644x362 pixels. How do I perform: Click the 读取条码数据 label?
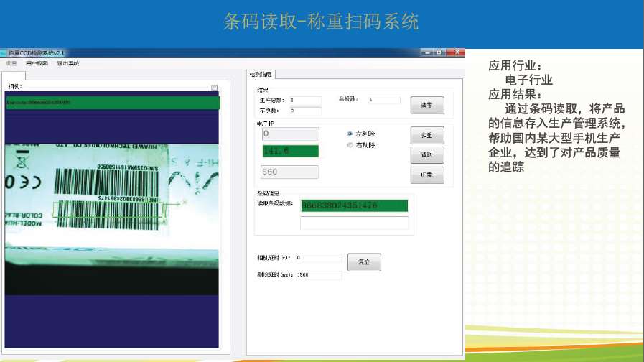point(275,203)
